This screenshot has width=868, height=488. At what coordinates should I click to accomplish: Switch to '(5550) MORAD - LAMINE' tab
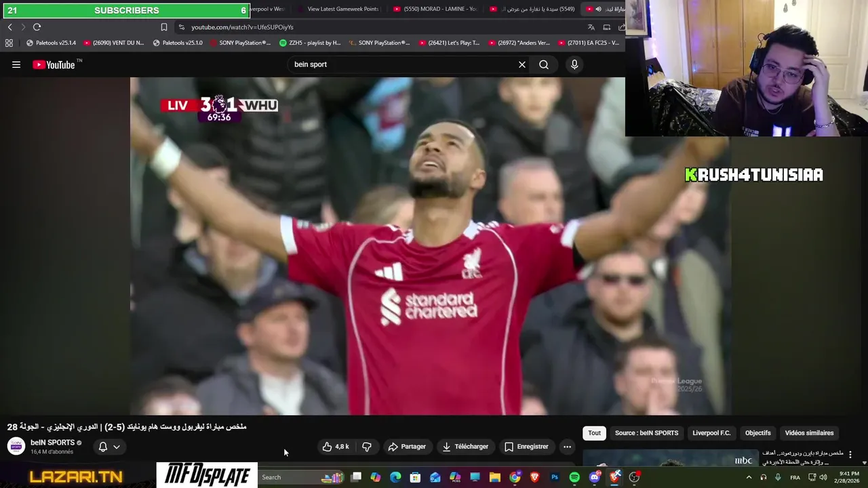click(434, 9)
